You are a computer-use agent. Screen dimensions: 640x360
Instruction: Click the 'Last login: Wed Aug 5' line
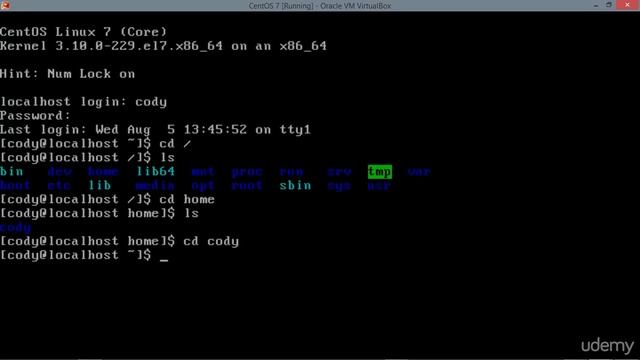pyautogui.click(x=156, y=129)
